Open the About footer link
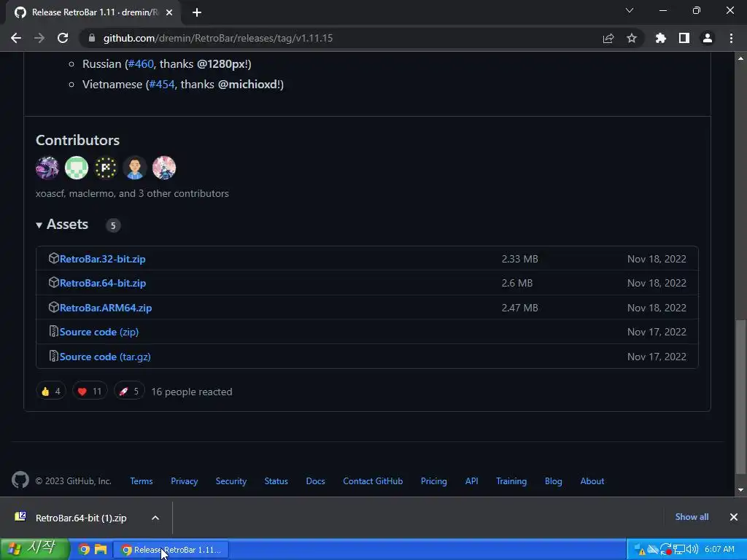Viewport: 747px width, 560px height. click(x=592, y=481)
